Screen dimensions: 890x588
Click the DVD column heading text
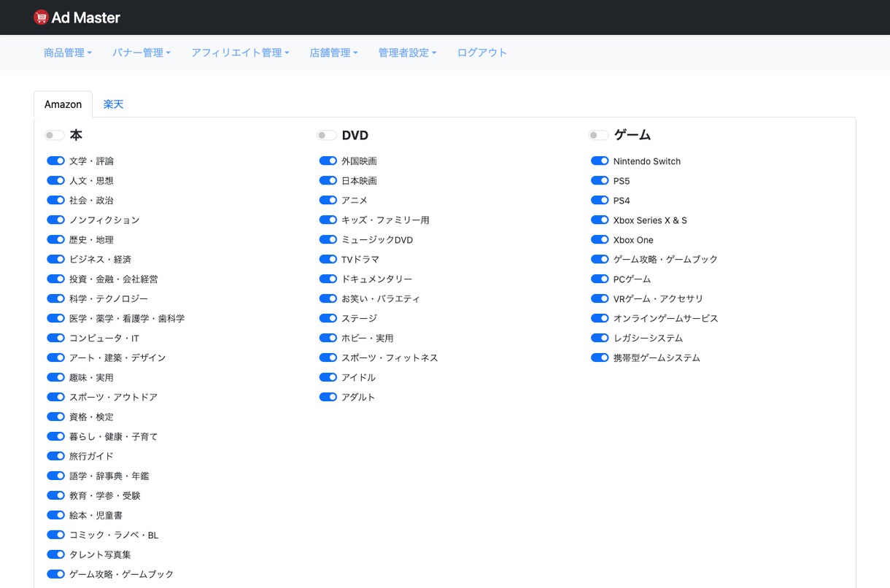[355, 135]
